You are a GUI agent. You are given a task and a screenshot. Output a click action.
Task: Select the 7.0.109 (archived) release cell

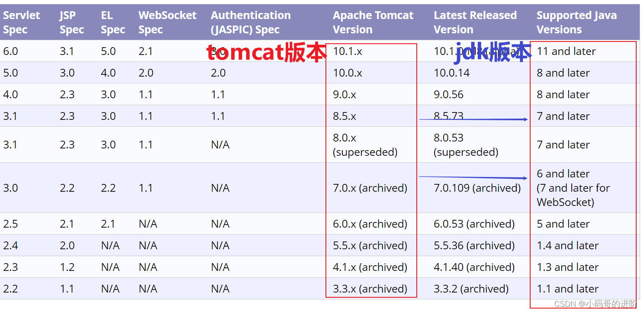pyautogui.click(x=477, y=188)
